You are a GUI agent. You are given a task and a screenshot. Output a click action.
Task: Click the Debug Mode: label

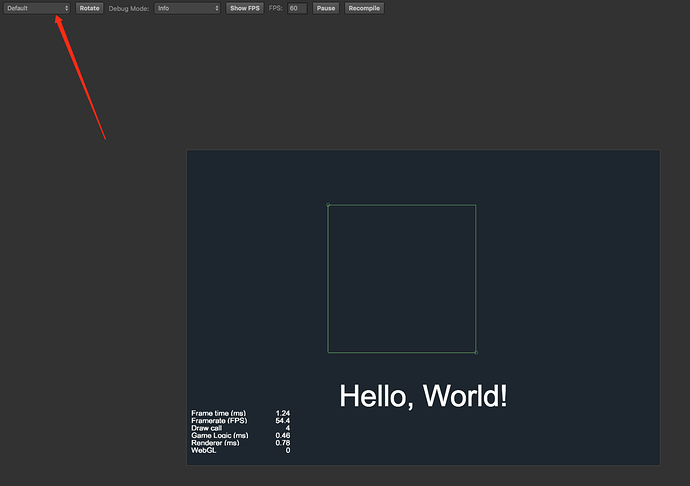[x=129, y=8]
